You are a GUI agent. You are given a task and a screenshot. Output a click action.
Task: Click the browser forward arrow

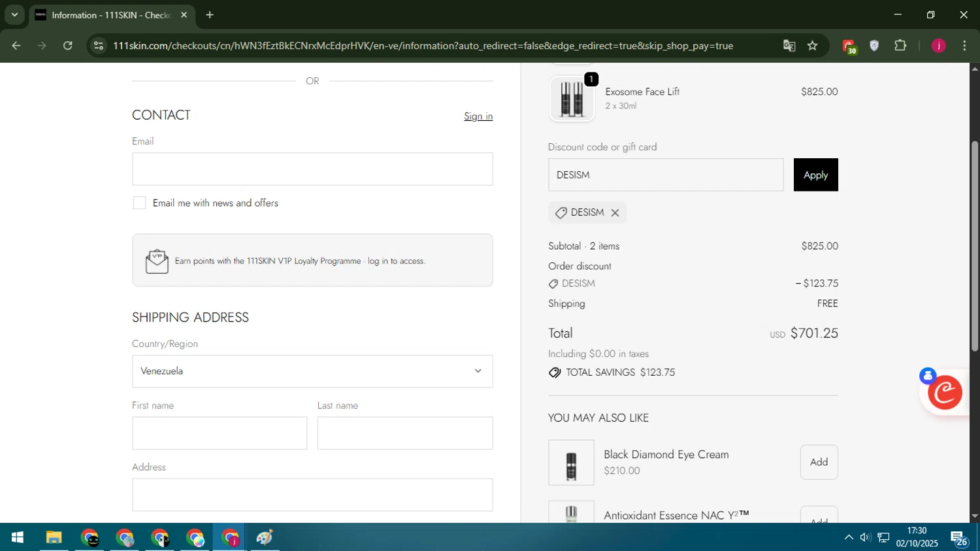tap(42, 46)
